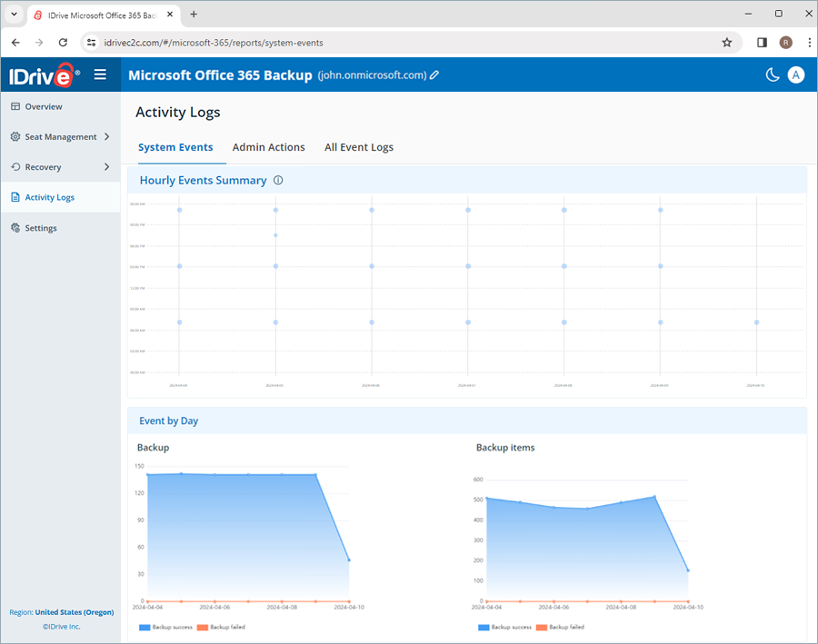Open Overview in the sidebar
The height and width of the screenshot is (644, 818).
pyautogui.click(x=43, y=107)
